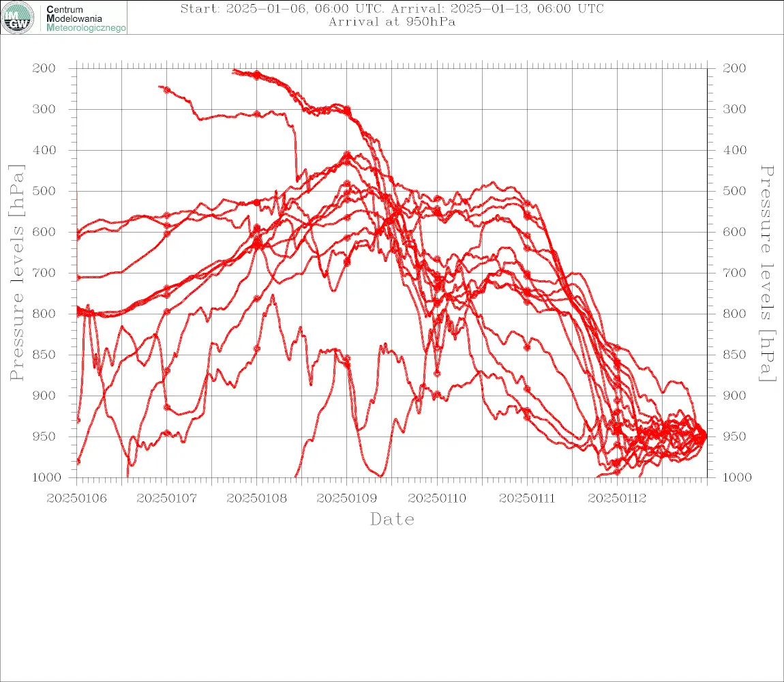Click the right axis 600 label
784x682 pixels.
point(734,232)
